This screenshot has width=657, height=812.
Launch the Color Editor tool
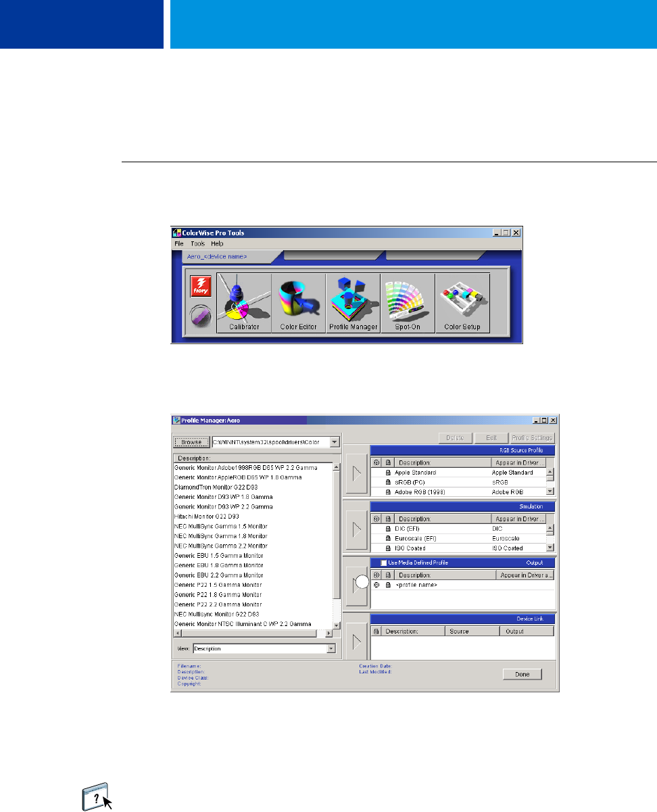tap(298, 303)
